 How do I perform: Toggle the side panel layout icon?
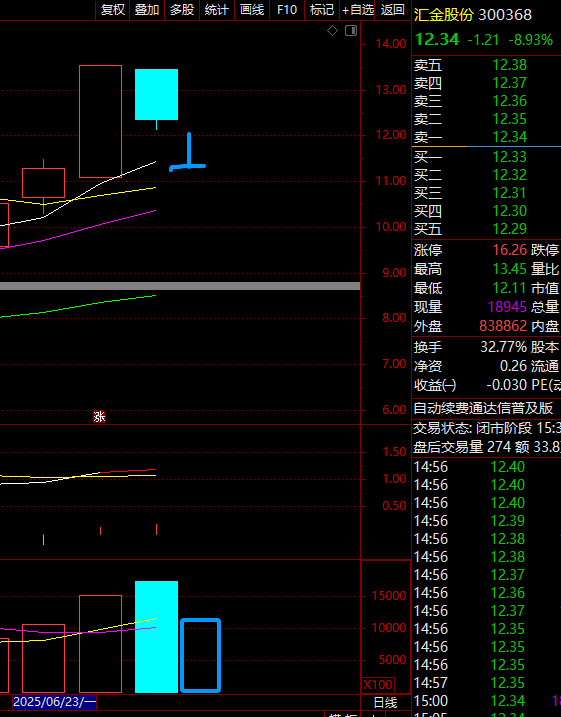point(351,31)
